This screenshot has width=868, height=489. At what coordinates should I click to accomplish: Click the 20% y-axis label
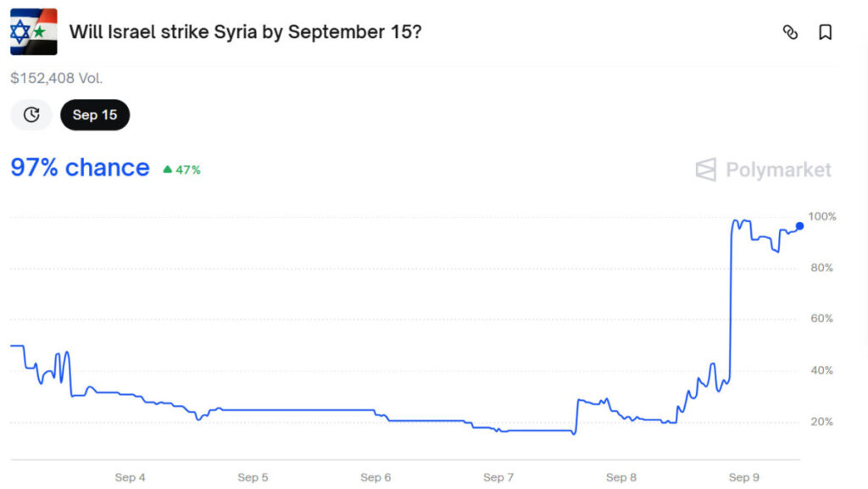pyautogui.click(x=821, y=422)
